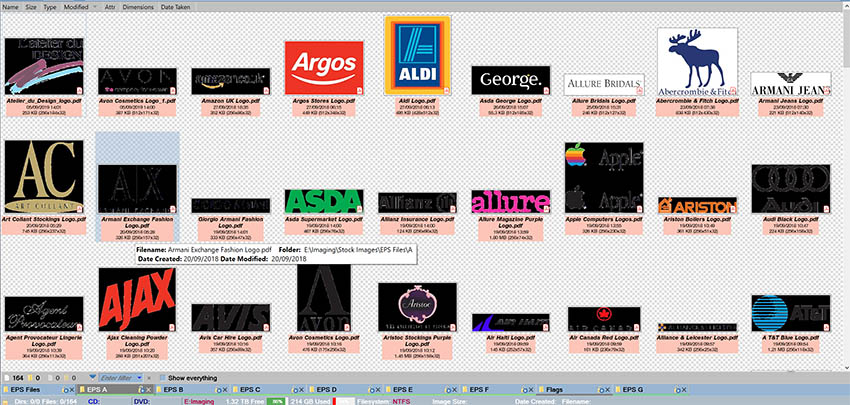
Task: Select the Abercrombie & Fitch moose logo thumbnail
Action: [697, 61]
